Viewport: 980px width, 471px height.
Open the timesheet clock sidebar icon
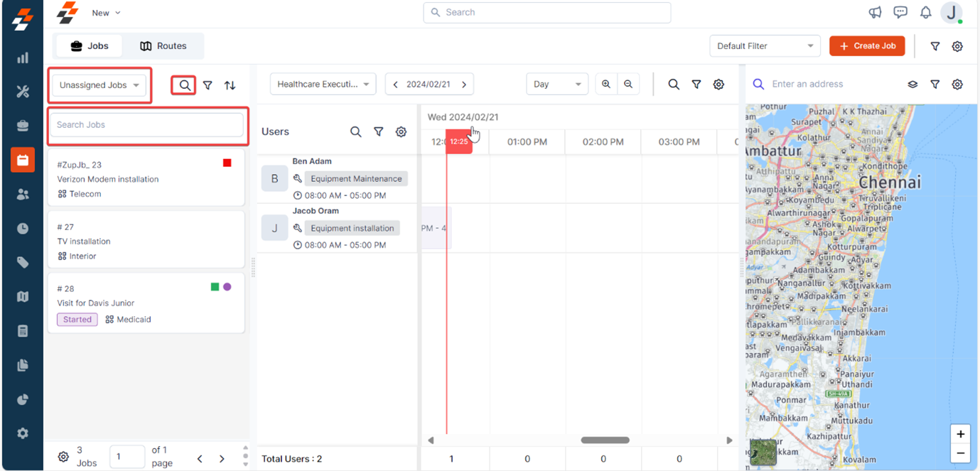pos(23,228)
